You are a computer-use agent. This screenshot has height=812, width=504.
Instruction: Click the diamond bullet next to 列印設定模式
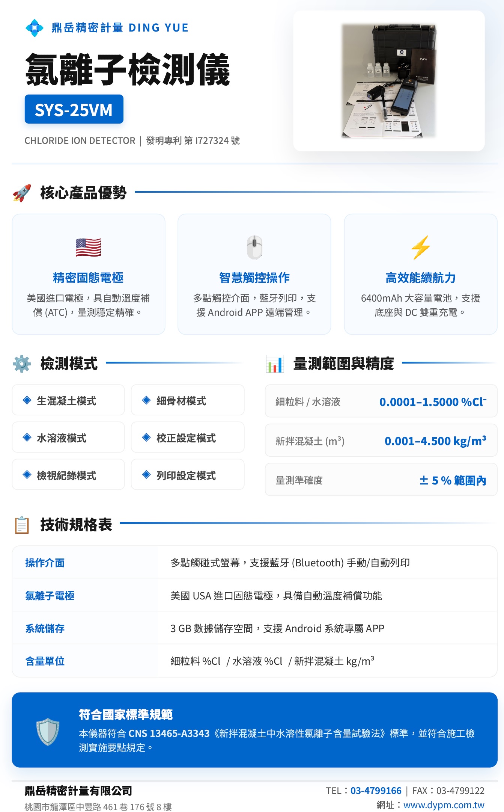pyautogui.click(x=146, y=474)
